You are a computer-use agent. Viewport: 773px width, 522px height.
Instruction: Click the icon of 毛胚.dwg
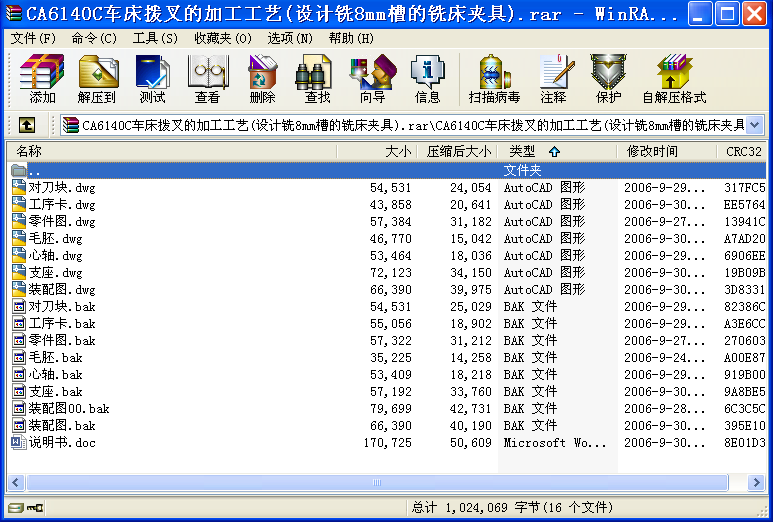19,238
